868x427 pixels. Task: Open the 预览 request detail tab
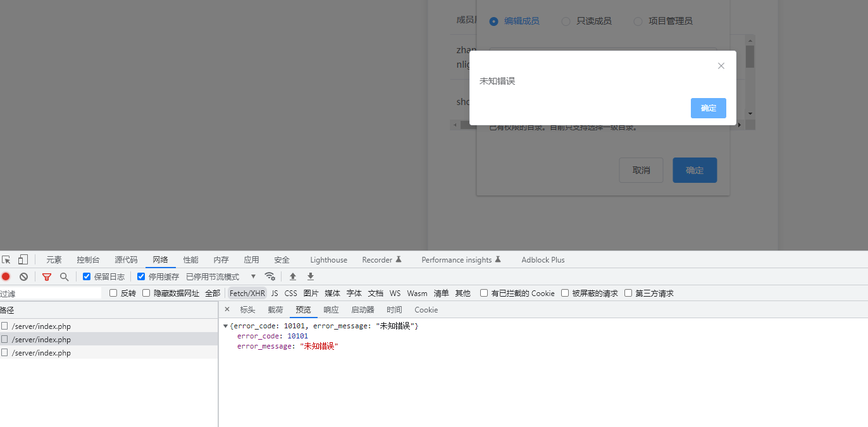303,309
